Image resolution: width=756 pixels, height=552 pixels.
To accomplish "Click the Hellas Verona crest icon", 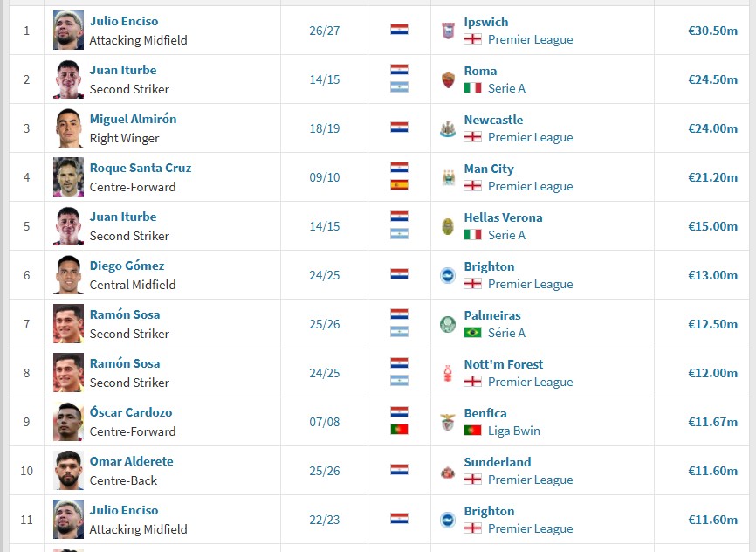I will (x=448, y=226).
